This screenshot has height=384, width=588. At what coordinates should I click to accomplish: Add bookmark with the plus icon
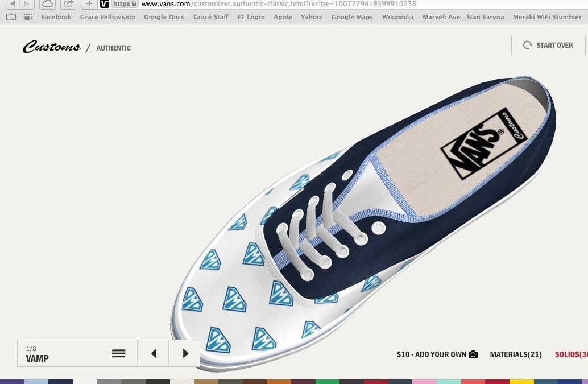point(89,4)
